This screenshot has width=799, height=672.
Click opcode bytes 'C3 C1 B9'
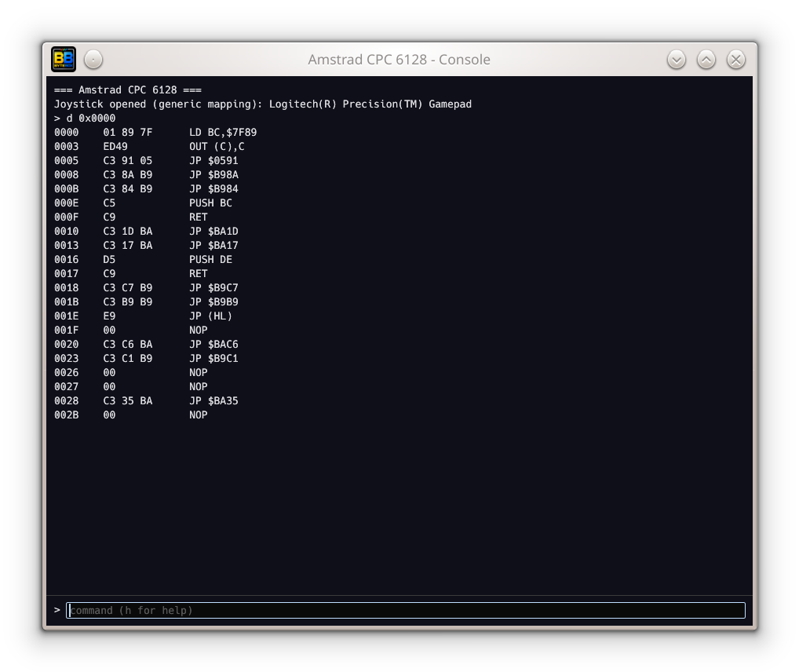click(x=128, y=359)
